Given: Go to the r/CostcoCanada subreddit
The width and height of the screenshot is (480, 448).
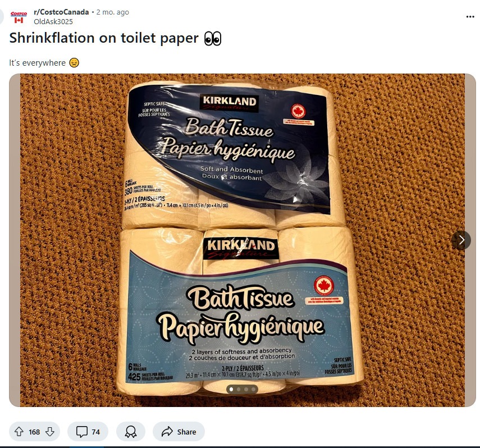Looking at the screenshot, I should coord(61,12).
